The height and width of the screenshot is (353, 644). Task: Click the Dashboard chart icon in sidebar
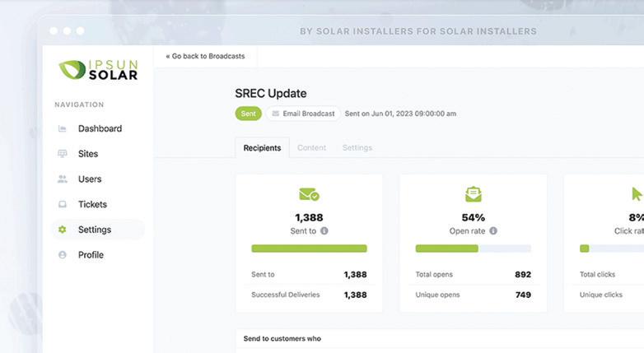[63, 129]
